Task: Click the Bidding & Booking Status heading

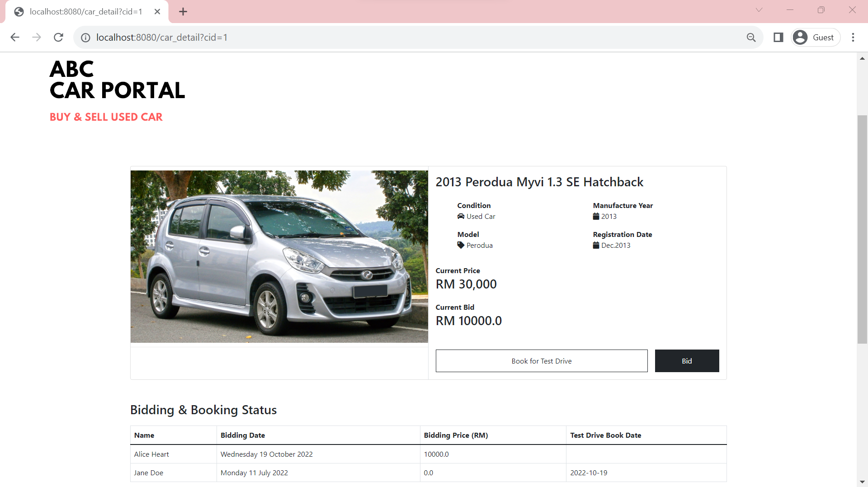Action: pyautogui.click(x=203, y=410)
